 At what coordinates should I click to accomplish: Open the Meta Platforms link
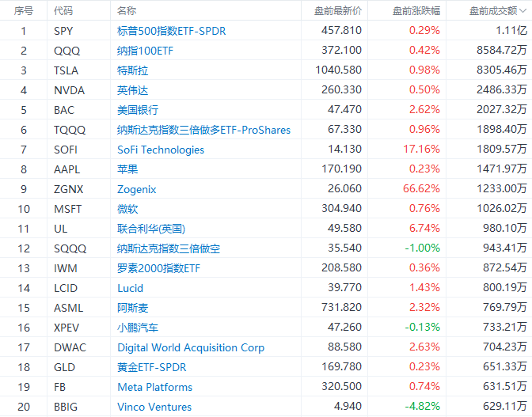pyautogui.click(x=154, y=387)
